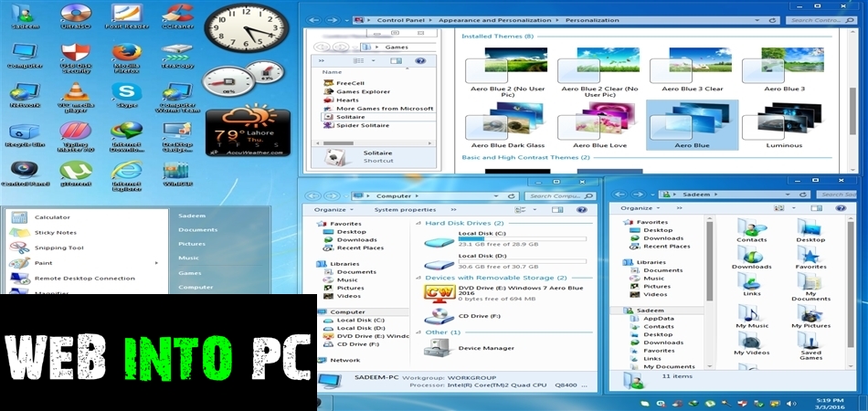
Task: Open the Recycle Bin icon
Action: pos(25,135)
